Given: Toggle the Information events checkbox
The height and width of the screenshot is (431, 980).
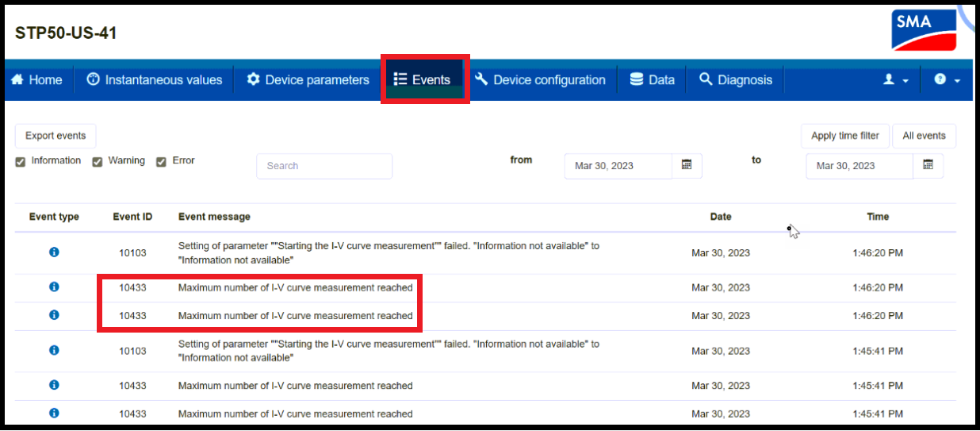Looking at the screenshot, I should coord(21,162).
